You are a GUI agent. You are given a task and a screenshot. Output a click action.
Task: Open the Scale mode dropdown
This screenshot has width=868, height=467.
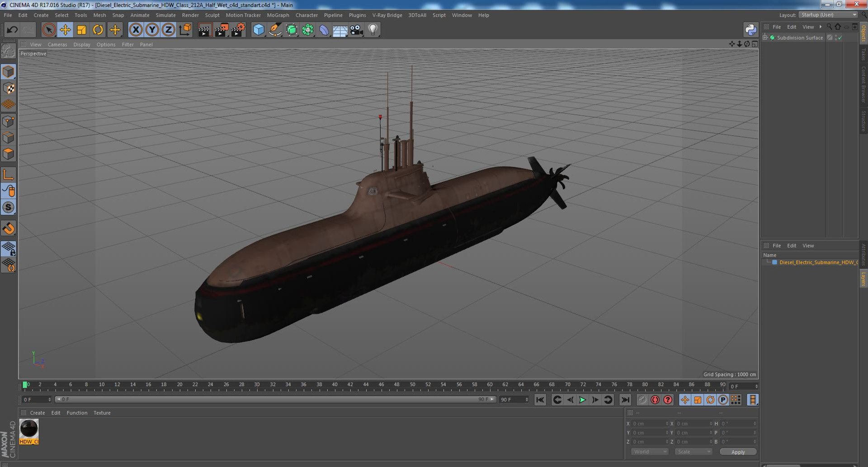(x=693, y=452)
